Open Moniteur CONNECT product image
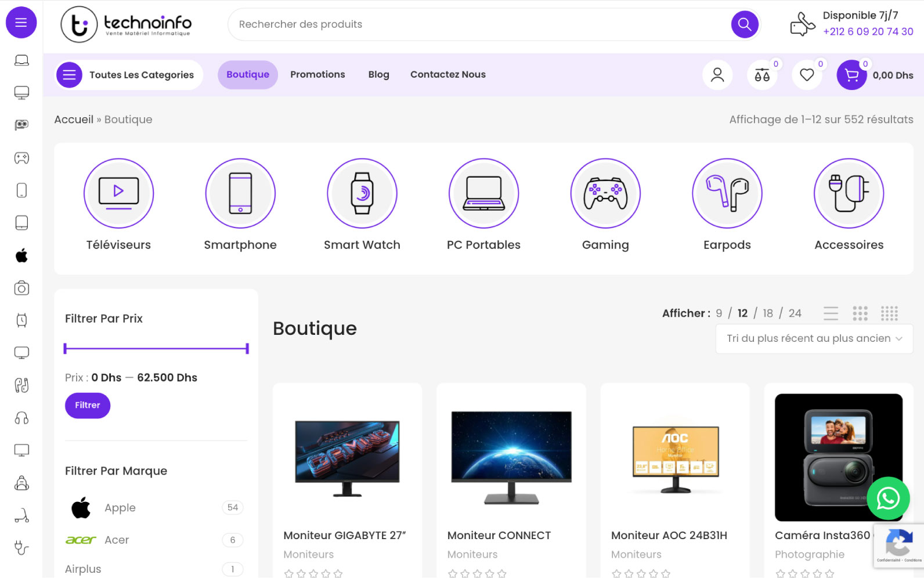This screenshot has width=924, height=578. (x=511, y=458)
